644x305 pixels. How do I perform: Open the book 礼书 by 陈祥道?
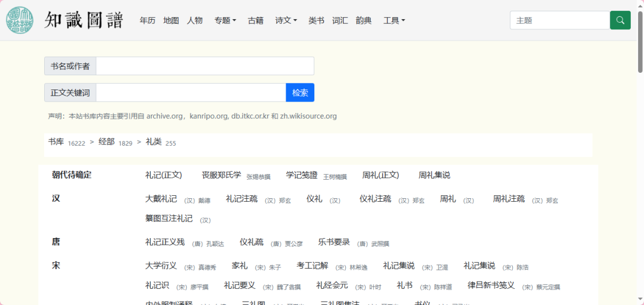pos(404,285)
